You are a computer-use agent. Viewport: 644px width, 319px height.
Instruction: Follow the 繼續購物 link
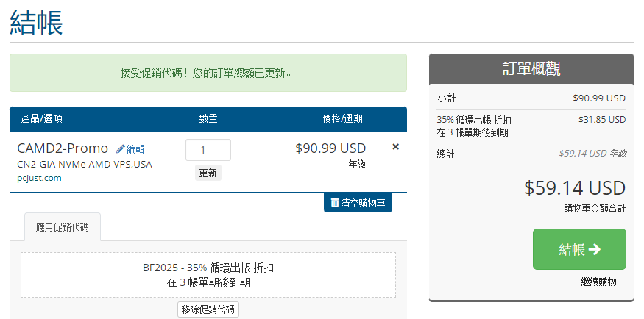pos(598,282)
